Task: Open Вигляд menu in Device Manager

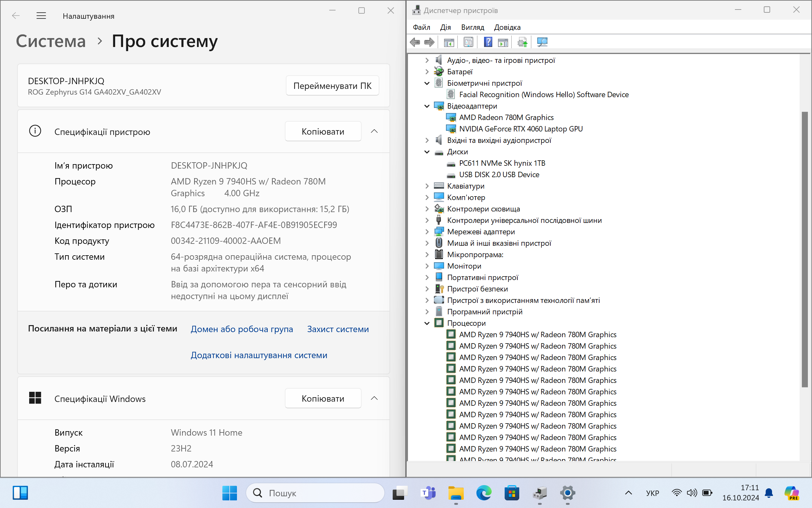Action: click(x=472, y=27)
